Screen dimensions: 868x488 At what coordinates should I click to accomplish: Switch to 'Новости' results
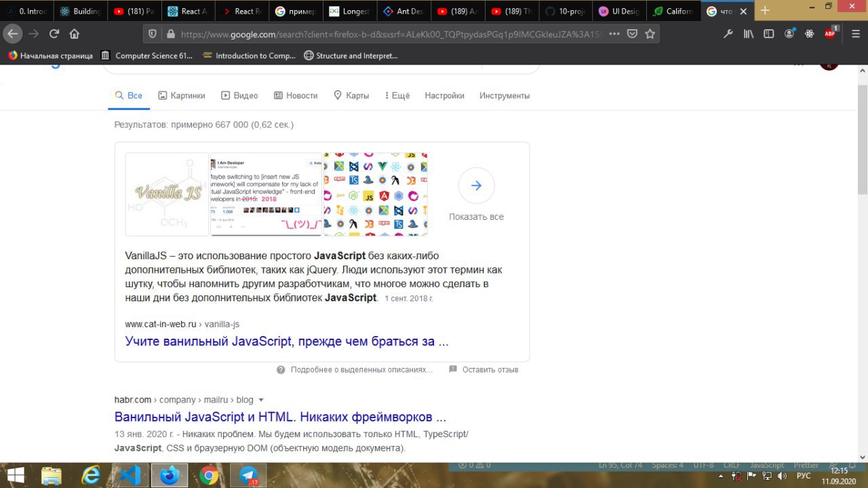click(296, 96)
